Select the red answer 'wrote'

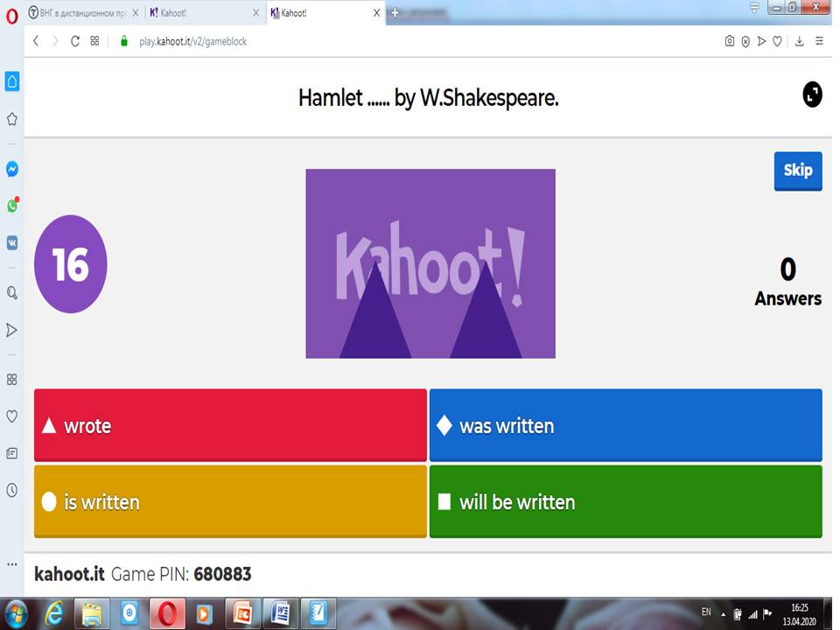click(x=230, y=425)
